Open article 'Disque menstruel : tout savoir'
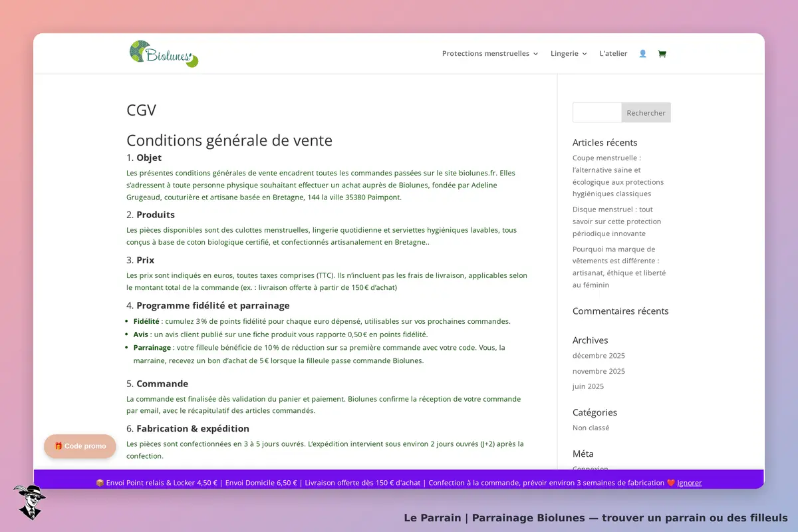The width and height of the screenshot is (798, 532). click(x=616, y=221)
